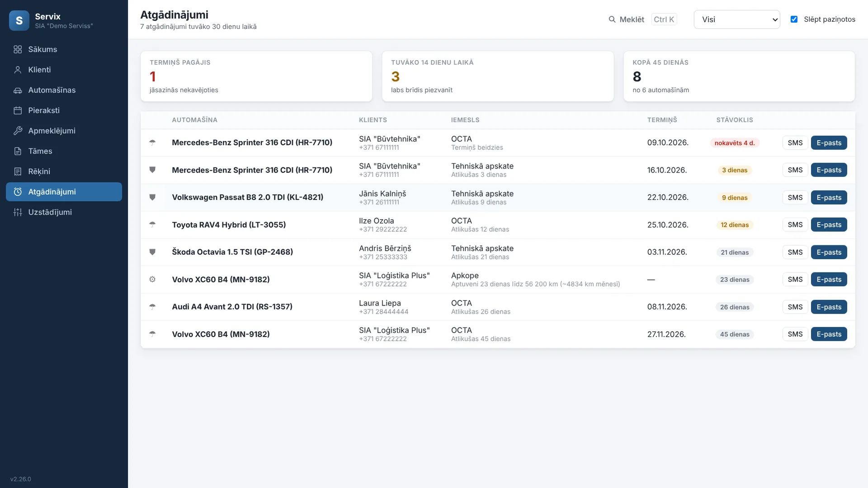Image resolution: width=868 pixels, height=488 pixels.
Task: Click the Rēķini receipt icon
Action: pos(18,171)
